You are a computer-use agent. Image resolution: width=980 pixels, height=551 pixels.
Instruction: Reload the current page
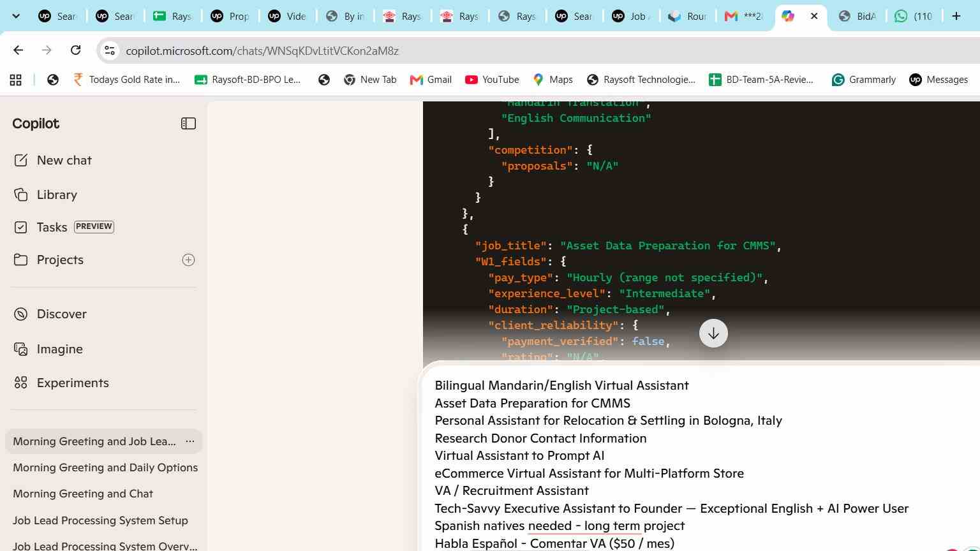[x=75, y=50]
